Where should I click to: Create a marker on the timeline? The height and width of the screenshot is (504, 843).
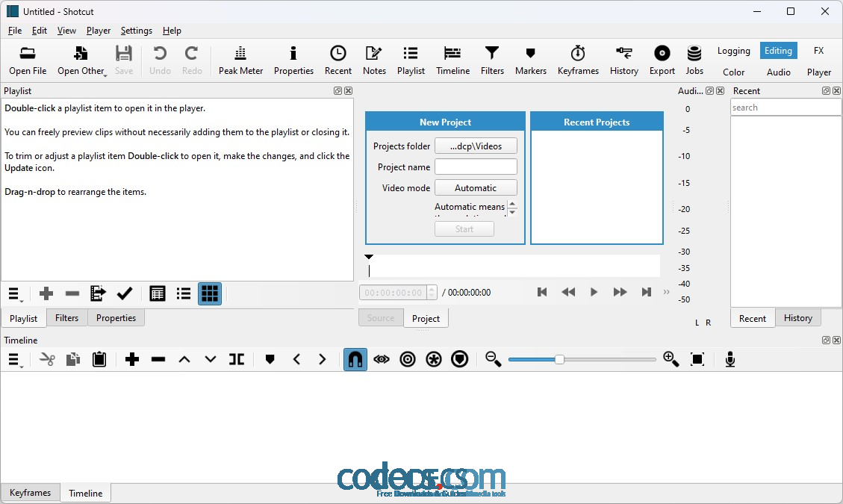(x=270, y=359)
